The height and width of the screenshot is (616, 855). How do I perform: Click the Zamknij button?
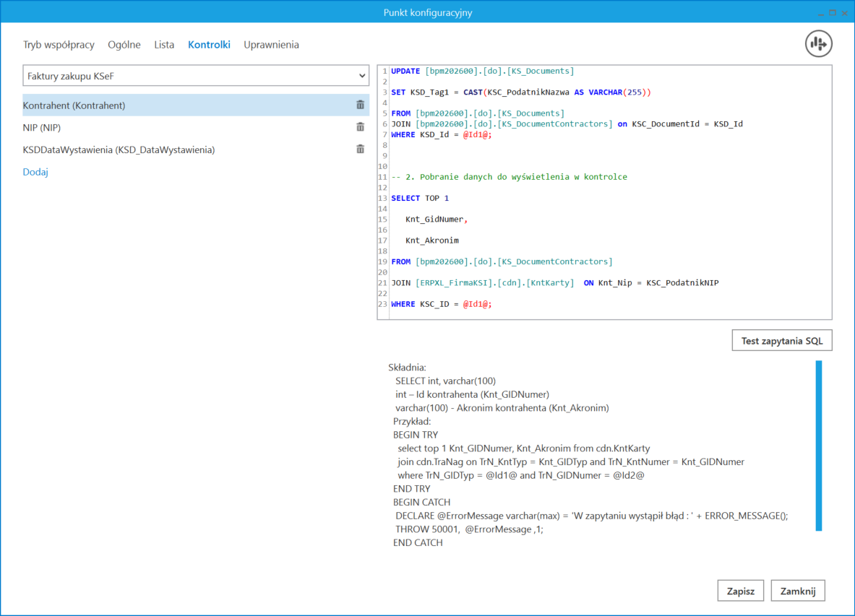797,591
